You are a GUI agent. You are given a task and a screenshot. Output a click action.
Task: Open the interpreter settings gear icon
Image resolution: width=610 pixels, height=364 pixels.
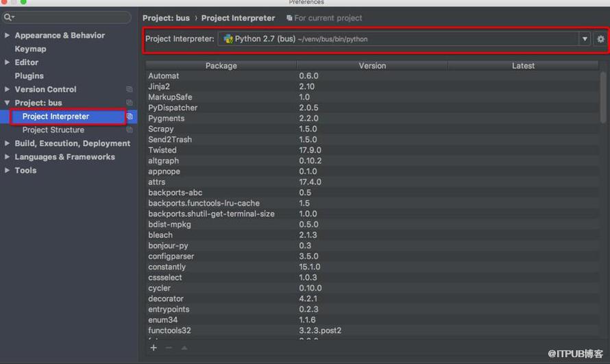coord(600,39)
